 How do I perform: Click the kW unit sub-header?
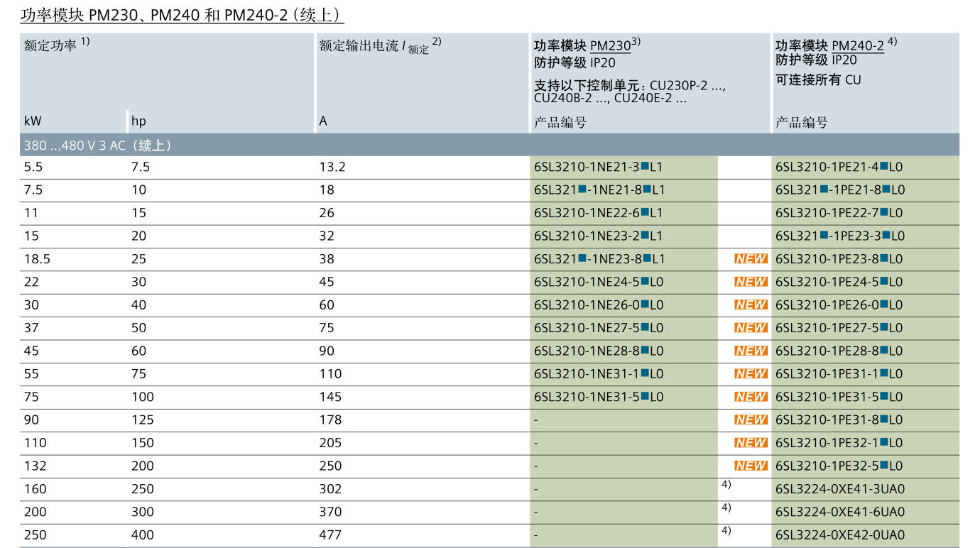click(33, 121)
